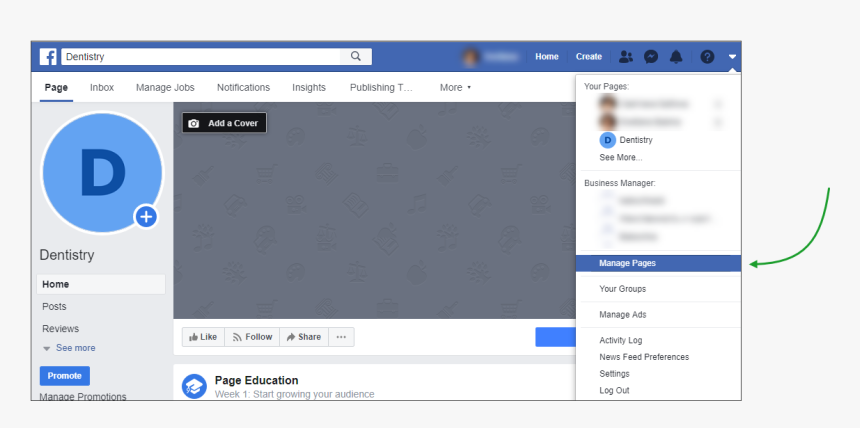
Task: Open the three-dots more actions button
Action: point(341,337)
